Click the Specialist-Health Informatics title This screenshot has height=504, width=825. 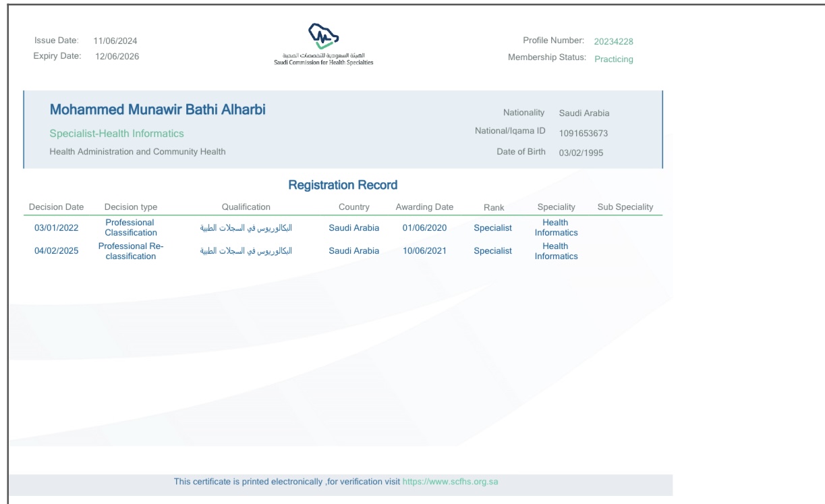117,134
